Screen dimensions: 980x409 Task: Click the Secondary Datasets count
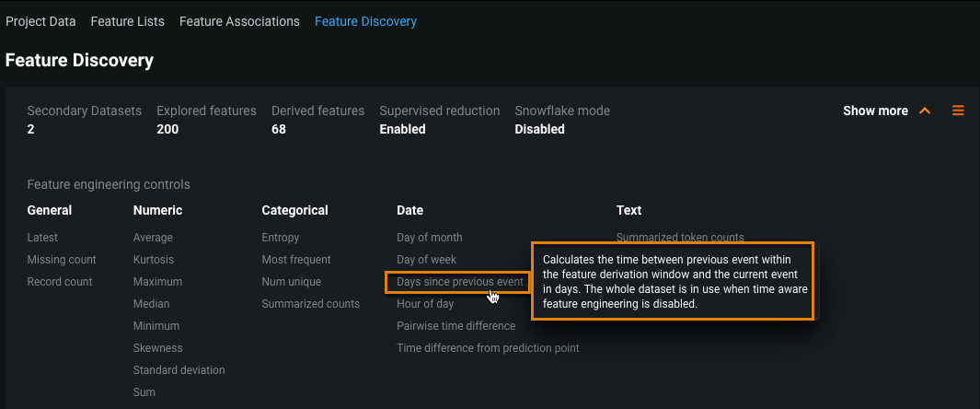30,130
